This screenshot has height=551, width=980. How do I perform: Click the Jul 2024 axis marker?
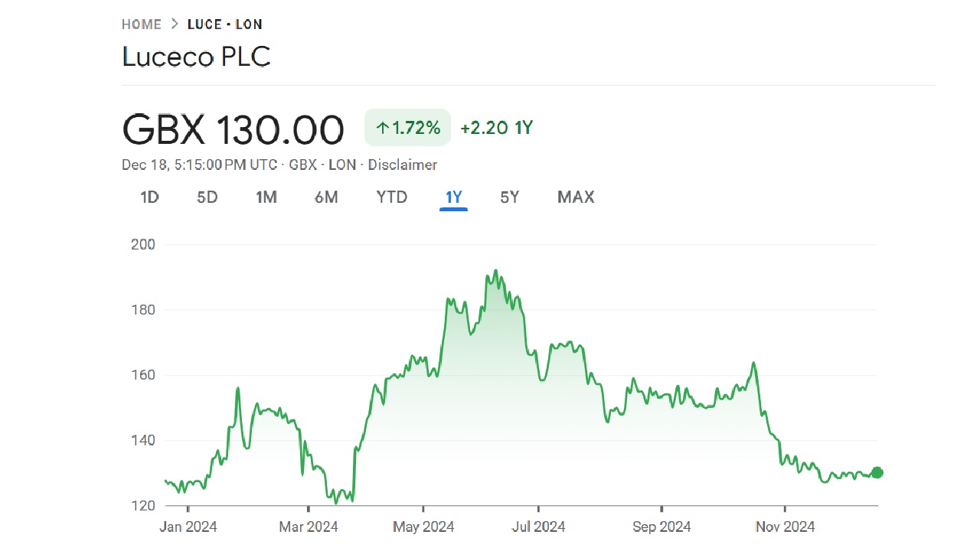(538, 527)
